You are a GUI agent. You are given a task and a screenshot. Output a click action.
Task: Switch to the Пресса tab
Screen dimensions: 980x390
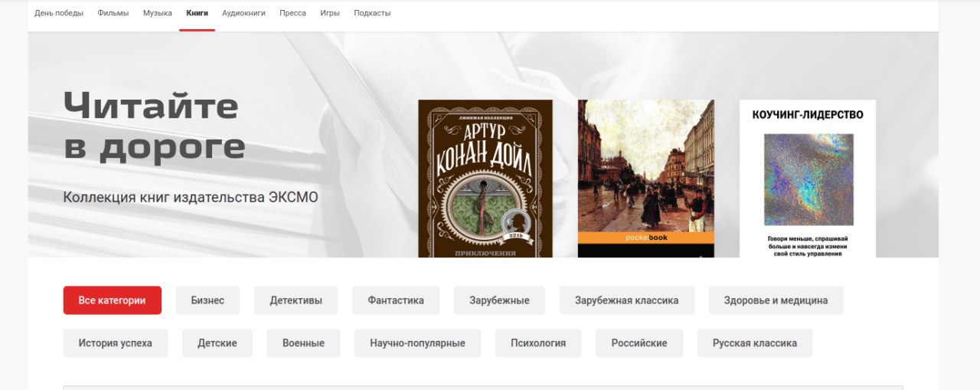pos(292,13)
